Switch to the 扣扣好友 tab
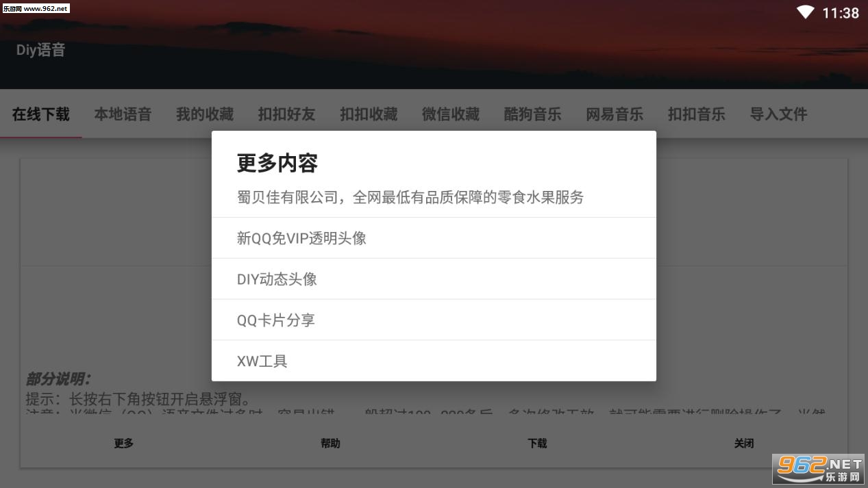This screenshot has height=488, width=868. tap(286, 114)
